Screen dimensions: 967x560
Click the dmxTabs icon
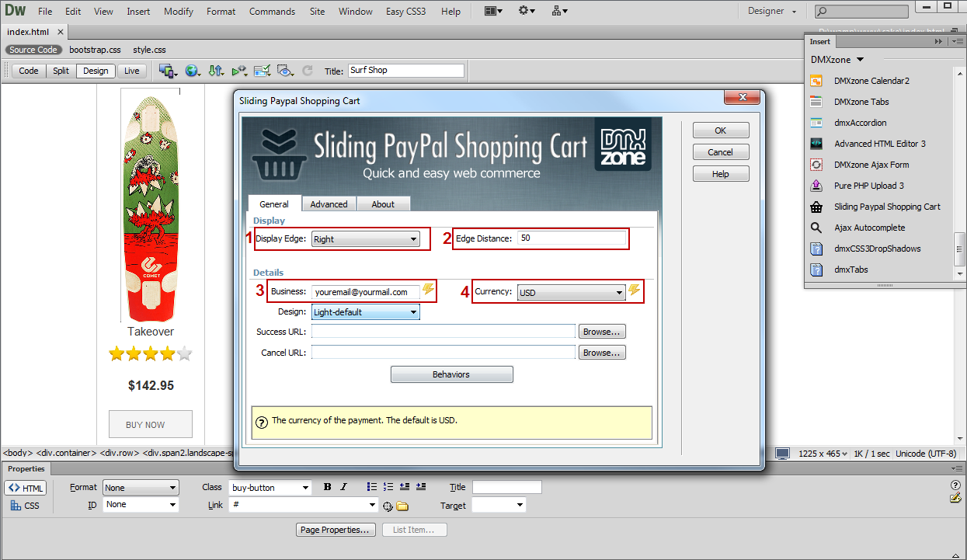pos(816,270)
